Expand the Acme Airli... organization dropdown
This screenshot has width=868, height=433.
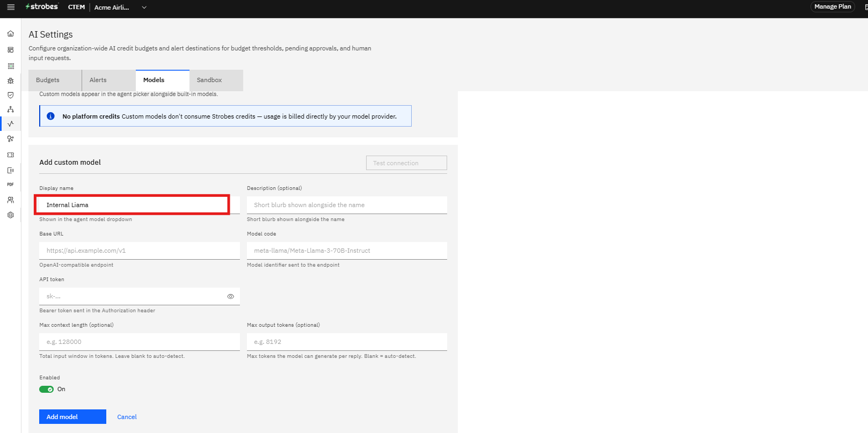tap(120, 8)
